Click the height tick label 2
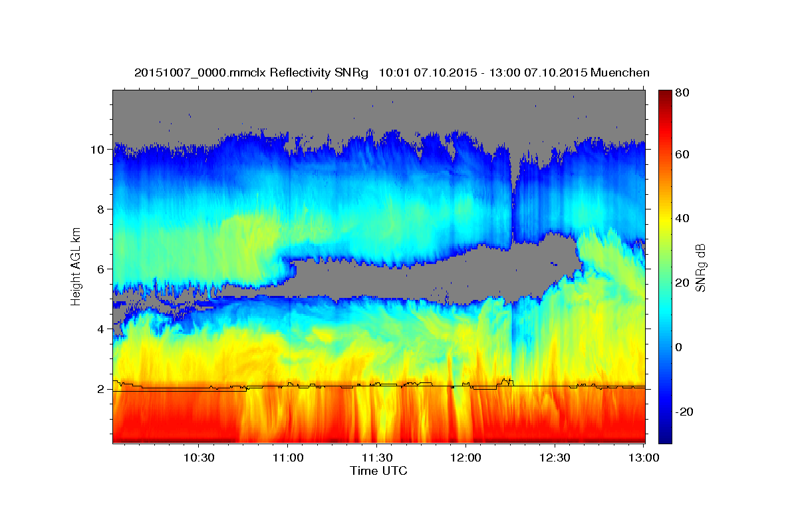 (100, 389)
